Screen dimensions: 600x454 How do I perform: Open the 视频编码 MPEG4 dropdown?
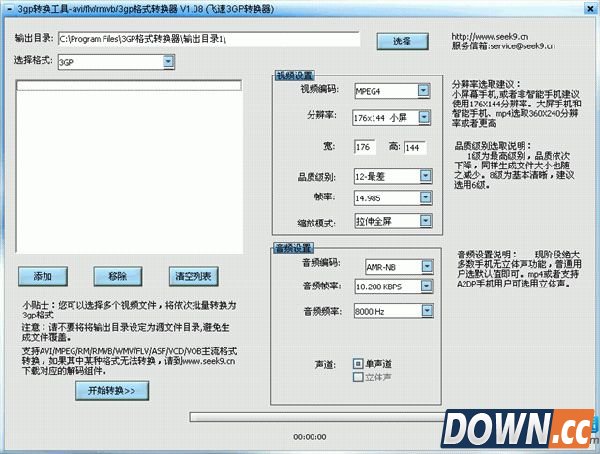[423, 91]
